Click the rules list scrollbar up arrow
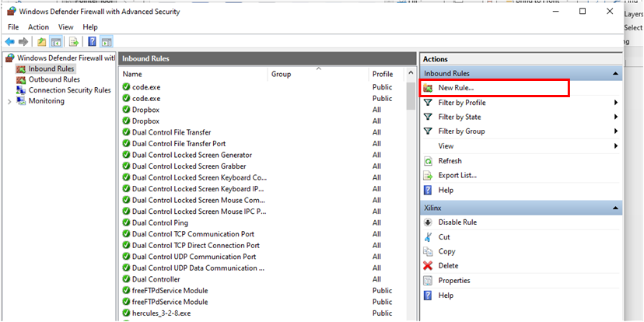This screenshot has height=322, width=644. pos(411,74)
